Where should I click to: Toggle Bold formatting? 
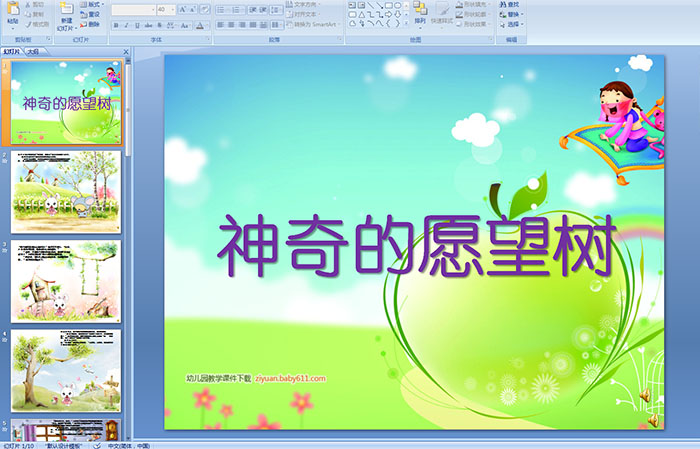[117, 25]
